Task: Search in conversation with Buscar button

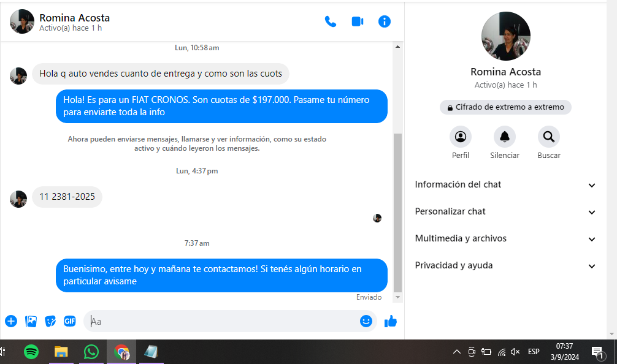Action: click(549, 137)
